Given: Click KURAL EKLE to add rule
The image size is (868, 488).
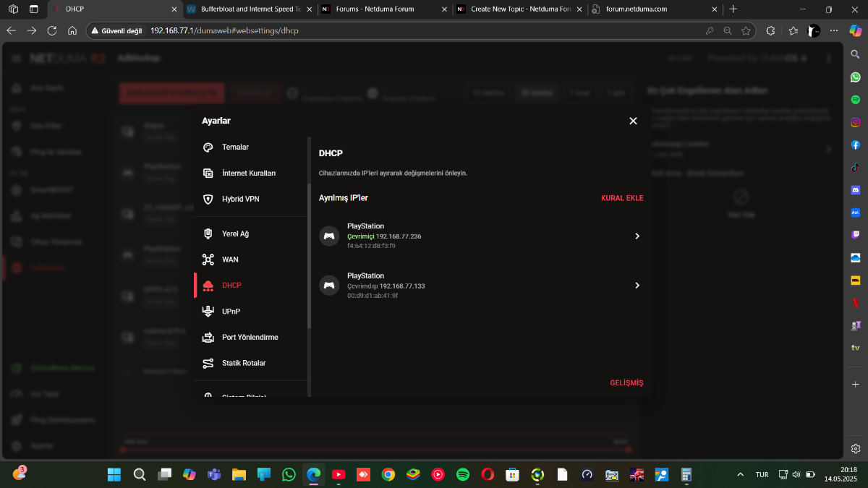Looking at the screenshot, I should pos(622,198).
